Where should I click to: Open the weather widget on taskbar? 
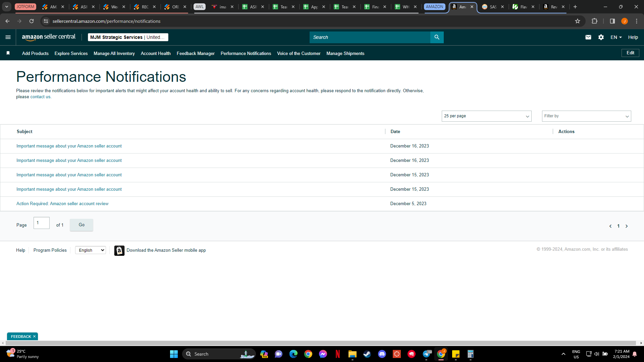click(x=22, y=354)
